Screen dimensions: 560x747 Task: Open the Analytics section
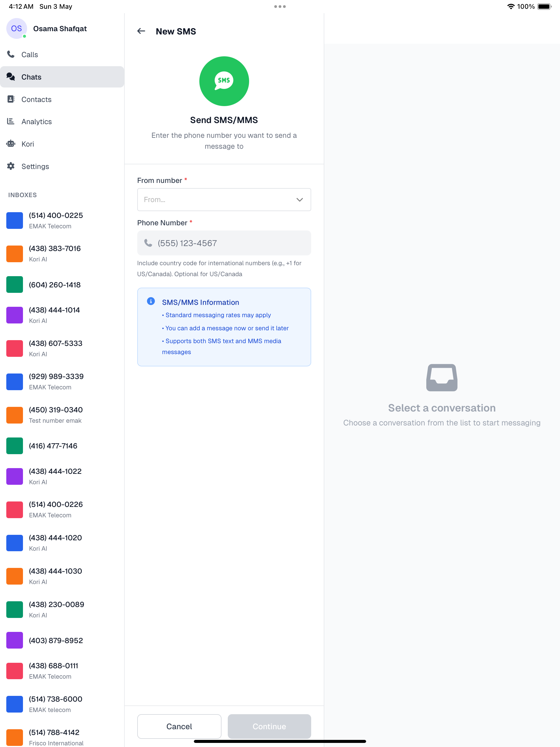tap(62, 122)
